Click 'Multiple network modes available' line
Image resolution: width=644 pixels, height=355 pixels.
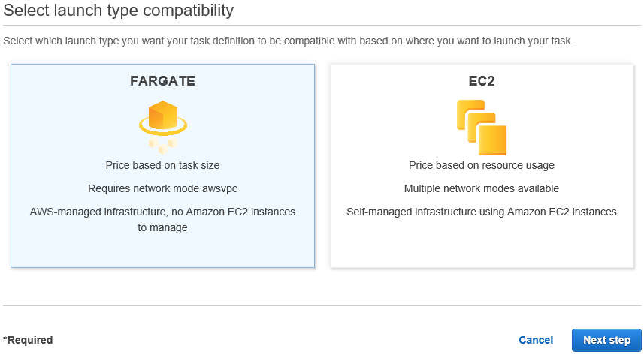[481, 188]
